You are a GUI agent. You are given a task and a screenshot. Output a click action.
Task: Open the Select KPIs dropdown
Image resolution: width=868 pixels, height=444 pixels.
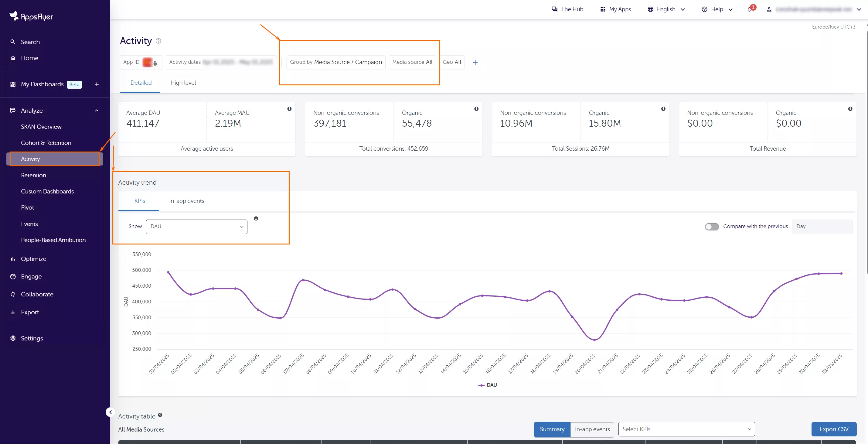686,429
